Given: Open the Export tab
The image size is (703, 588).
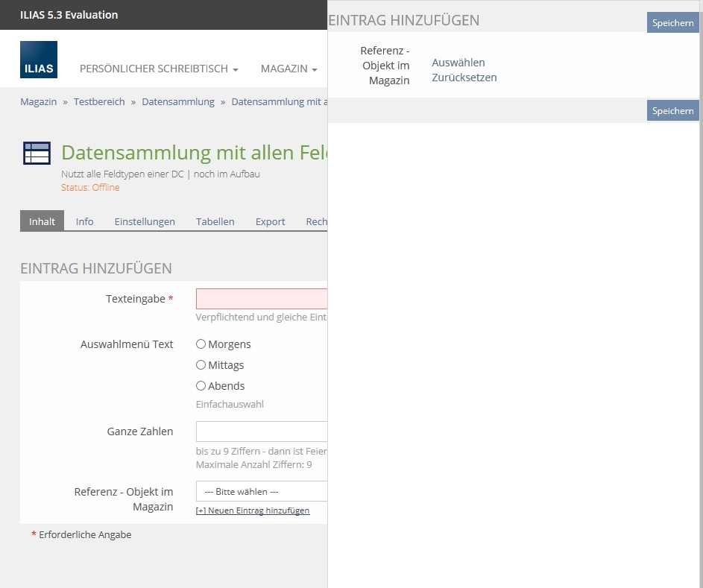Looking at the screenshot, I should 270,221.
